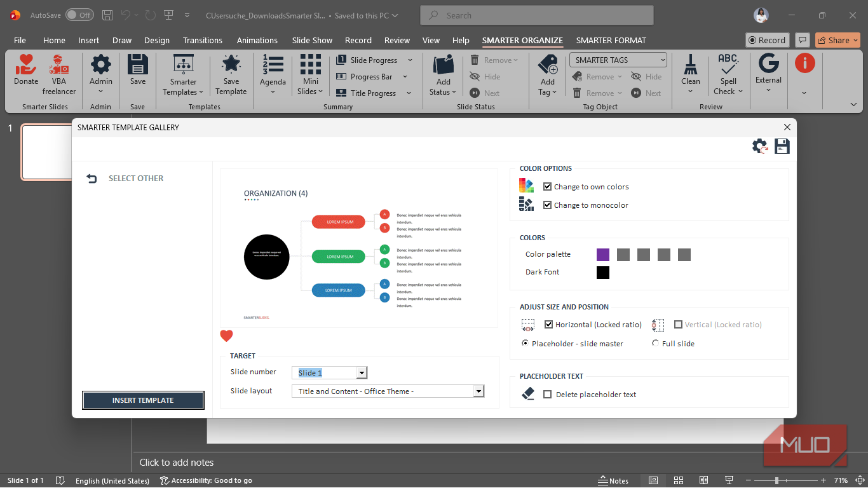The width and height of the screenshot is (868, 488).
Task: Click the red heart favorite icon
Action: 226,336
